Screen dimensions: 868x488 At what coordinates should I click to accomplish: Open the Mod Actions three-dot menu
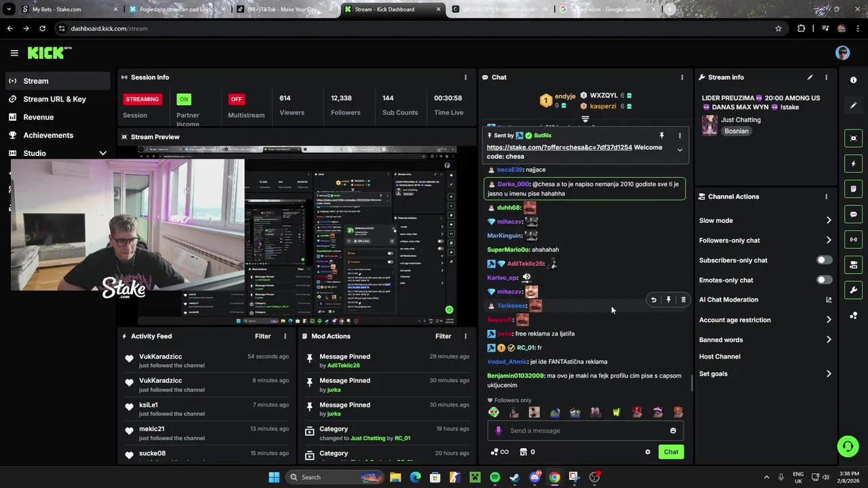tap(465, 336)
